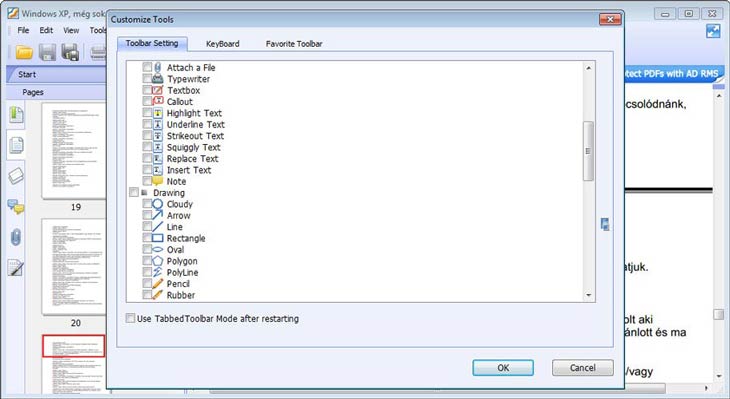Switch to the Toolbar Setting tab
Screen dimensions: 730x399
coord(152,43)
